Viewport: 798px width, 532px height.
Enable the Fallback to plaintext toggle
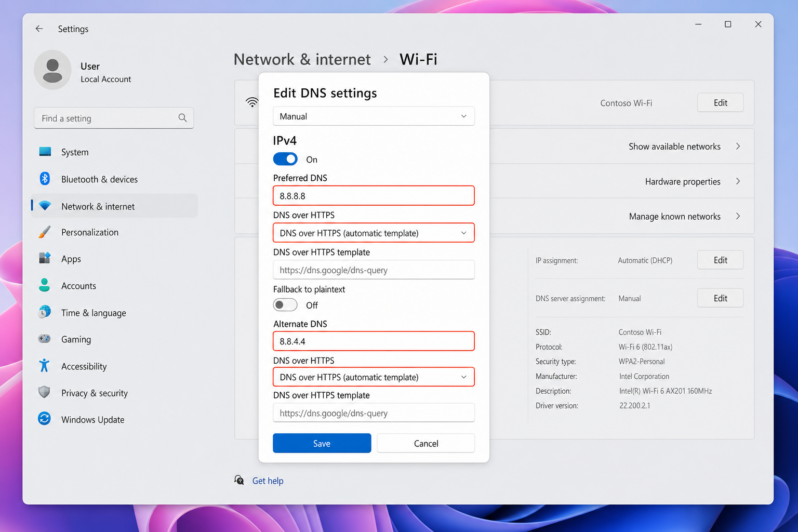coord(285,305)
